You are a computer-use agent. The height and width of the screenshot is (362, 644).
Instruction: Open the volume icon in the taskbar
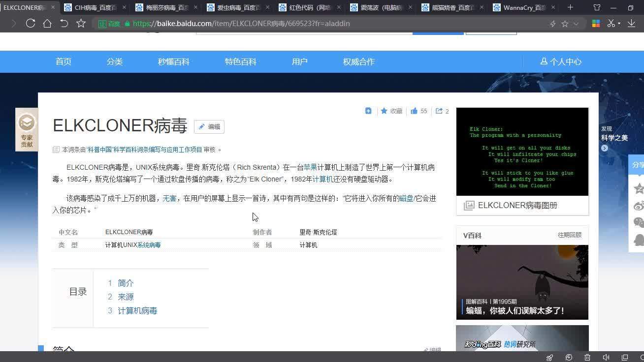click(606, 358)
